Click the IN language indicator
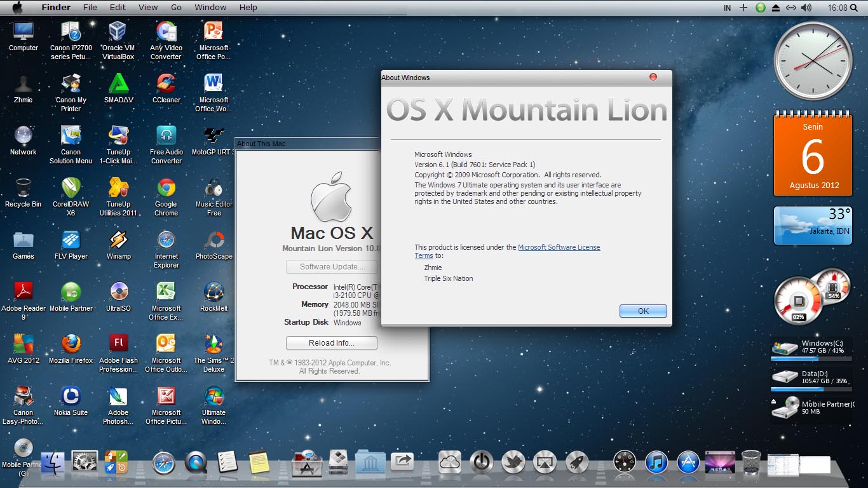The width and height of the screenshot is (868, 488). tap(727, 8)
